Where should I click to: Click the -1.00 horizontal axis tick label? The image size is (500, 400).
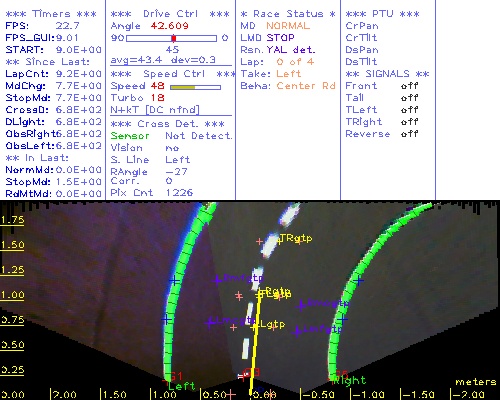click(x=368, y=395)
